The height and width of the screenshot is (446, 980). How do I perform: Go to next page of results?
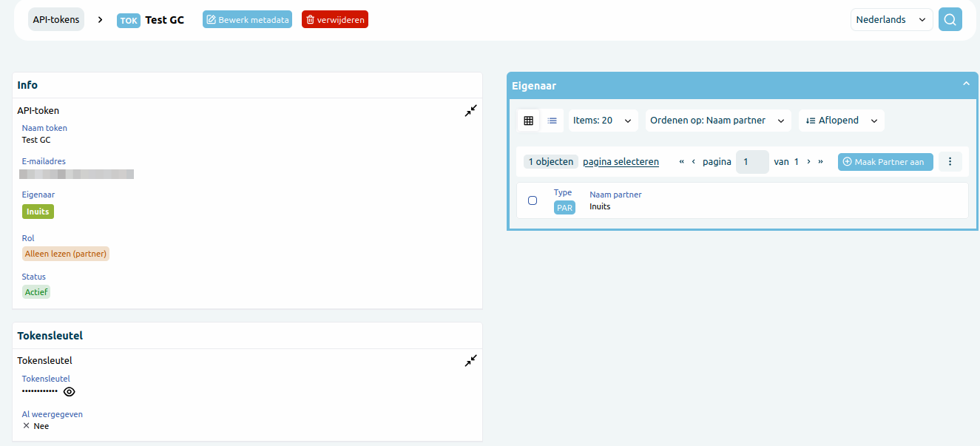click(x=808, y=162)
